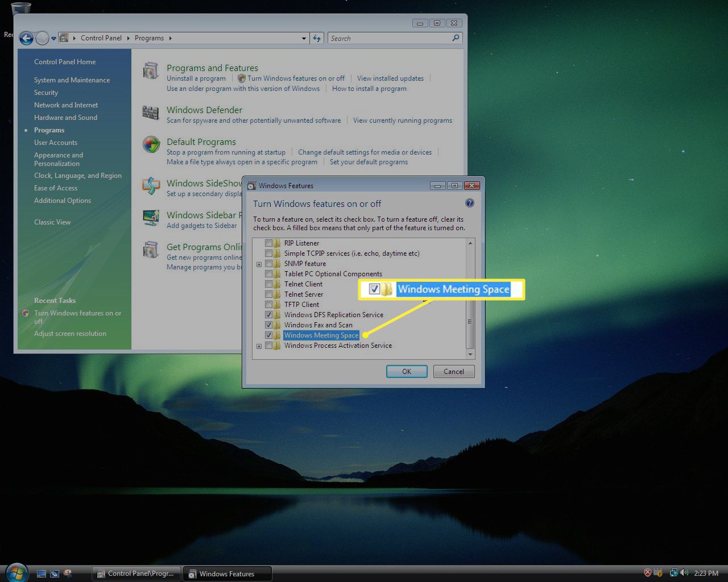Uncheck Windows DFS Replication Service
Image resolution: width=728 pixels, height=582 pixels.
click(268, 315)
